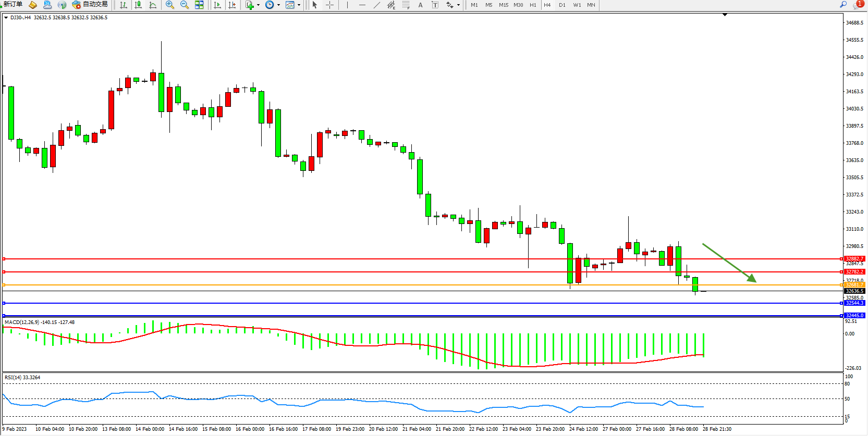The width and height of the screenshot is (868, 436).
Task: Select the crosshair tool
Action: [330, 5]
